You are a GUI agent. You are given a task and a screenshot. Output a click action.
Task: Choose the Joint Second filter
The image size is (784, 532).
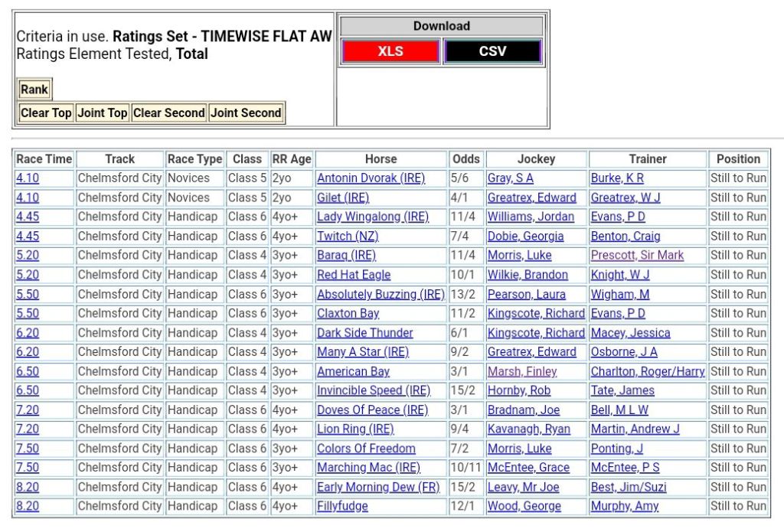click(246, 113)
